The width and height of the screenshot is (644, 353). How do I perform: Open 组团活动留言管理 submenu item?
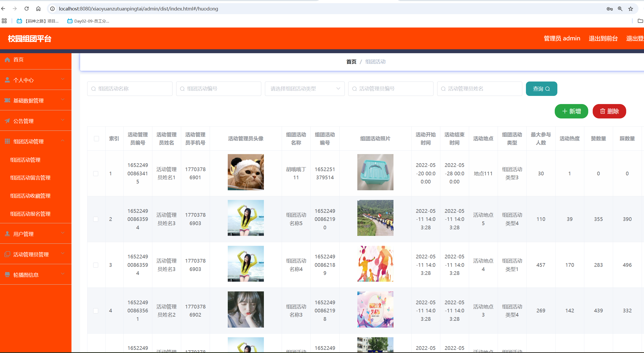click(30, 178)
